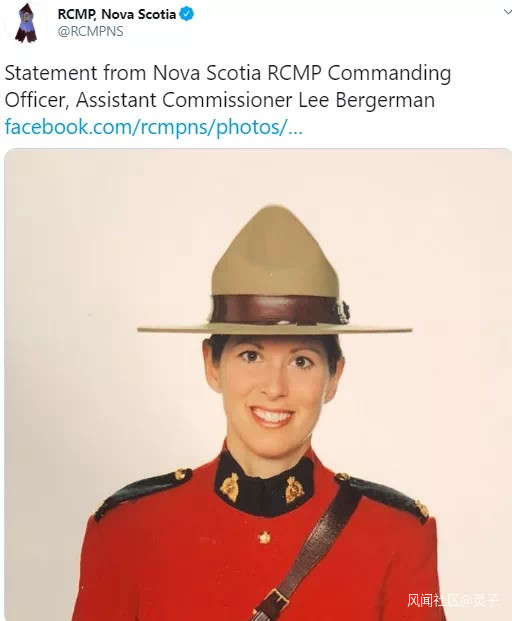Click the brown leather hat band
The width and height of the screenshot is (512, 621).
(275, 310)
